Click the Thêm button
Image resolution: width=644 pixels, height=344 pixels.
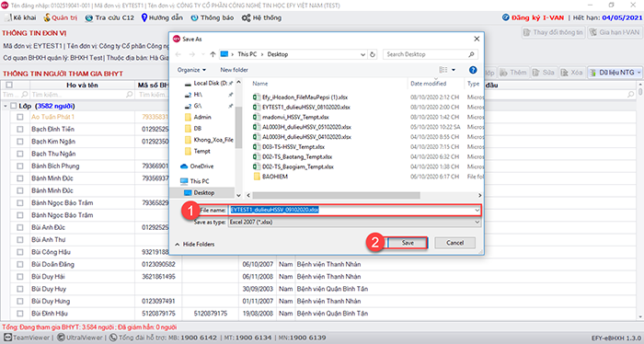pos(513,73)
